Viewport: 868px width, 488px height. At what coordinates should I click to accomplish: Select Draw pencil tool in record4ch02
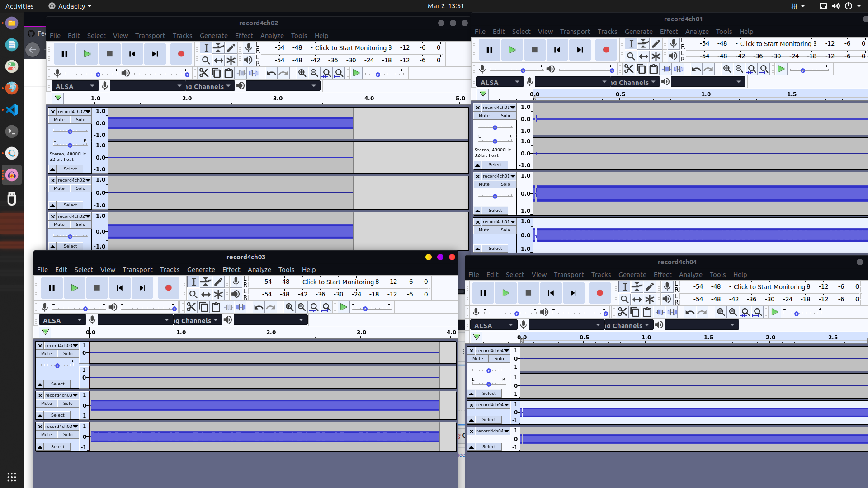231,47
